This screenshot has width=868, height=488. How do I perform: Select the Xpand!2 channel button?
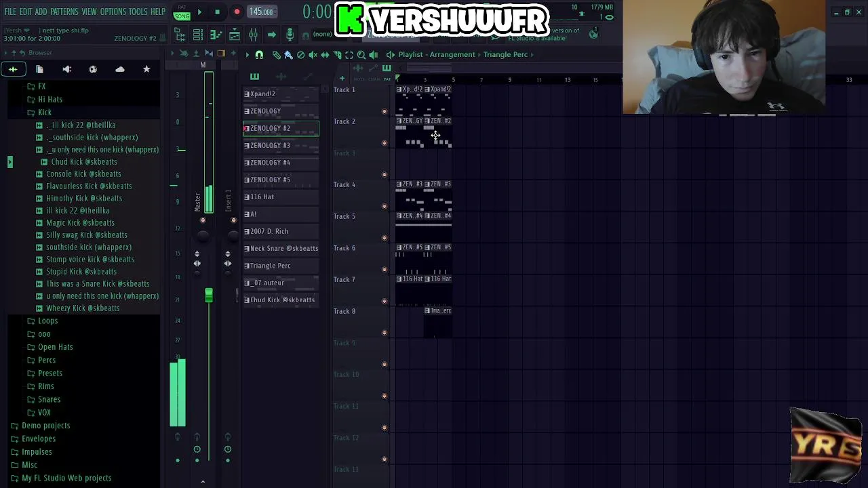[x=281, y=94]
